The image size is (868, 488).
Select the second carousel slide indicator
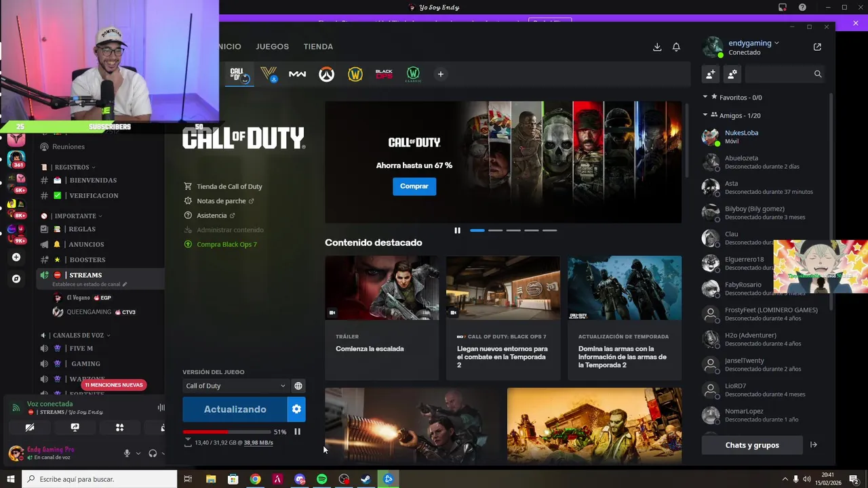coord(496,230)
